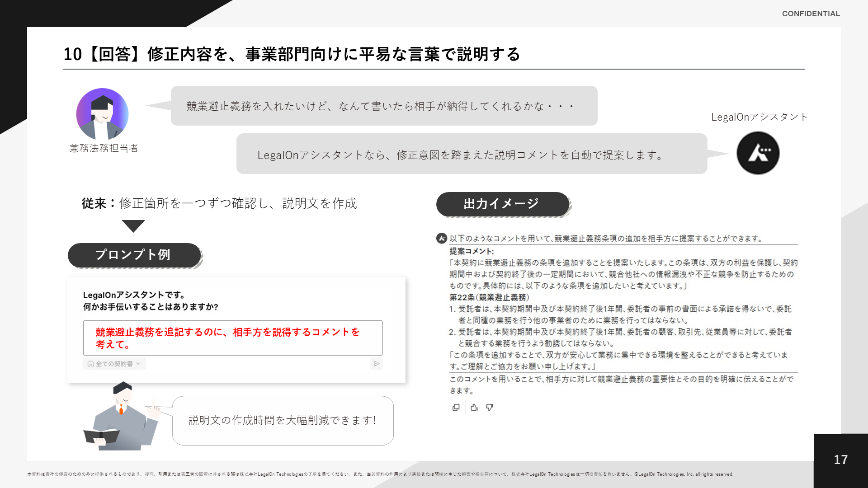This screenshot has width=868, height=488.
Task: Click the 出力イメージ label pill
Action: point(502,204)
